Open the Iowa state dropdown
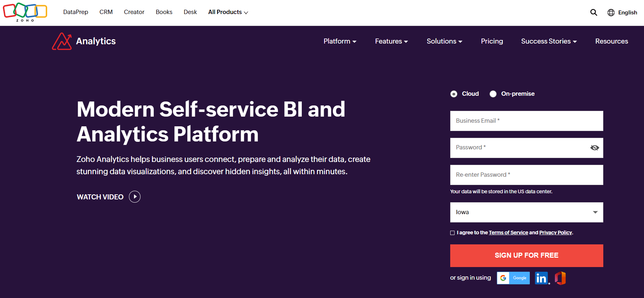644x298 pixels. [x=527, y=212]
